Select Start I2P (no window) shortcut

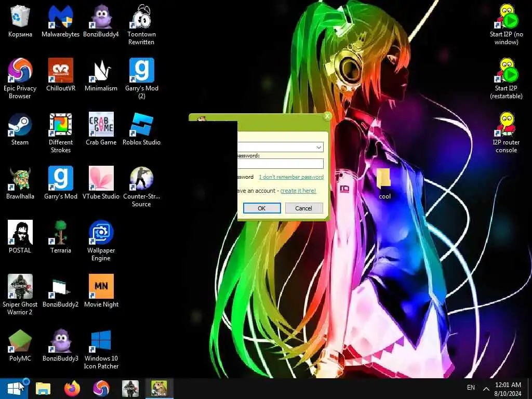coord(506,24)
